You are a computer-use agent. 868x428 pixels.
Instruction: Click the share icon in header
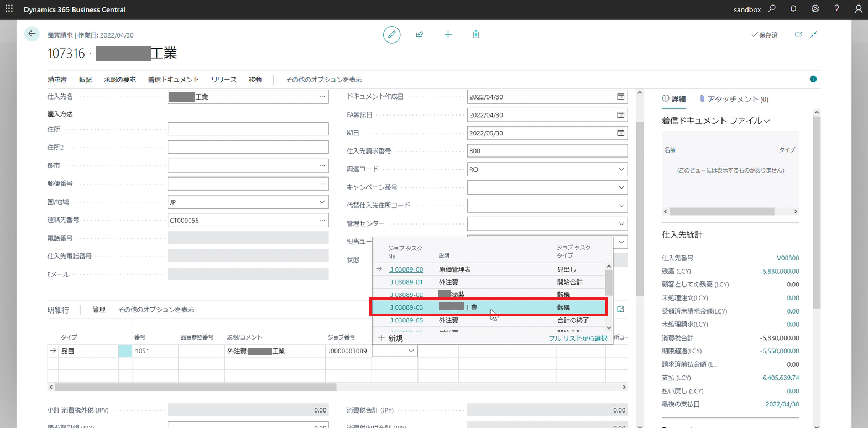pos(420,34)
